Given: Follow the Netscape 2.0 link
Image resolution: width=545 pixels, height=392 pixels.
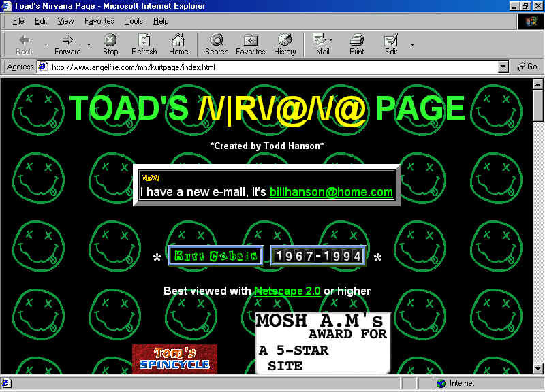Looking at the screenshot, I should [287, 291].
